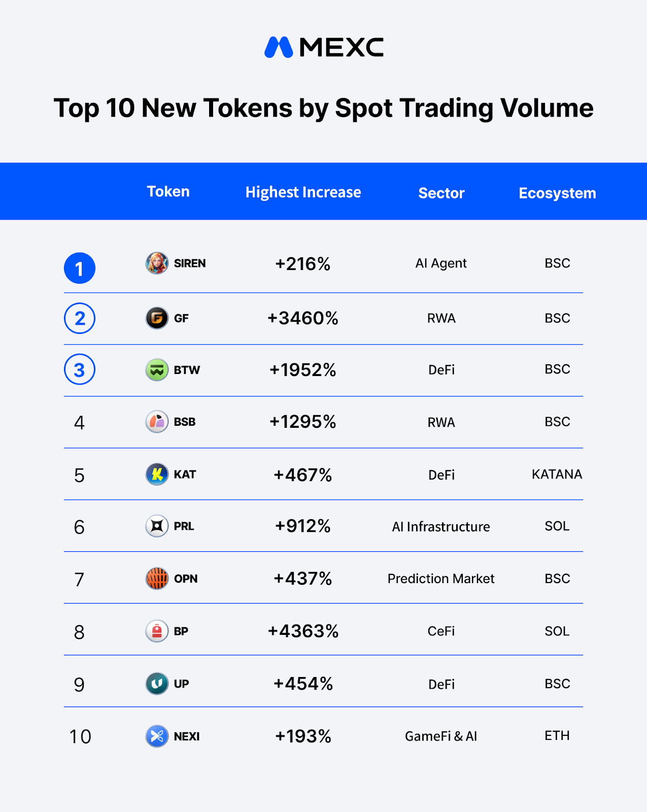This screenshot has width=647, height=812.
Task: Click the GF token icon
Action: (157, 318)
